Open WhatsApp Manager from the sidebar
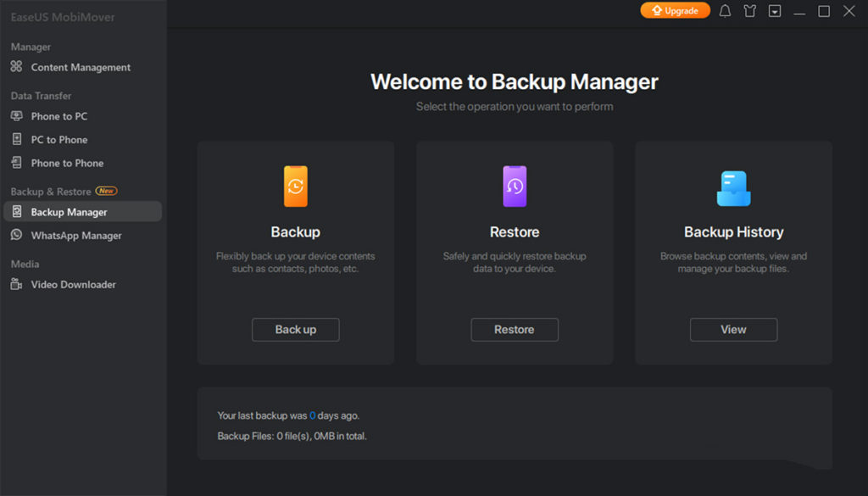Image resolution: width=868 pixels, height=496 pixels. click(81, 235)
